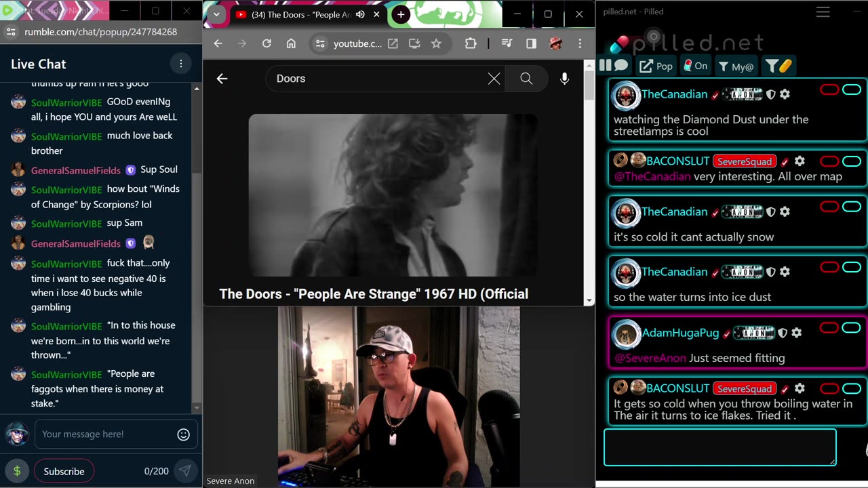This screenshot has height=488, width=868.
Task: Click the Rumble chat message input field
Action: (x=105, y=434)
